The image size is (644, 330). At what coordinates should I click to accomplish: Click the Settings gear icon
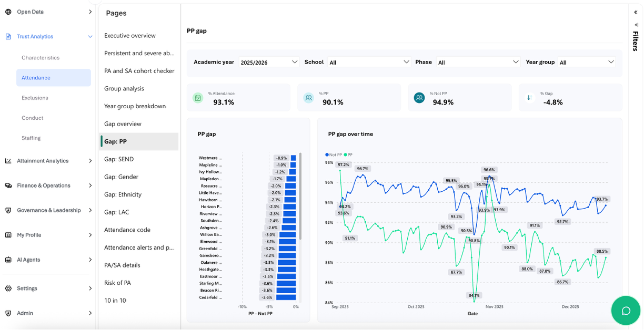(x=8, y=288)
